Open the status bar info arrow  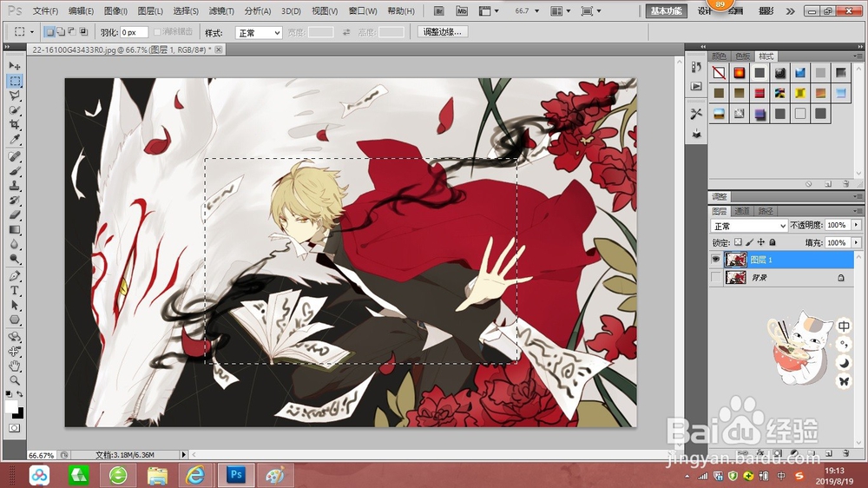pos(184,454)
